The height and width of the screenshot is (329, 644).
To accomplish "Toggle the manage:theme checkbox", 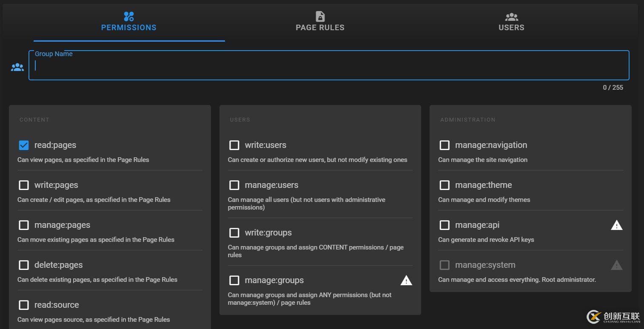I will click(445, 185).
